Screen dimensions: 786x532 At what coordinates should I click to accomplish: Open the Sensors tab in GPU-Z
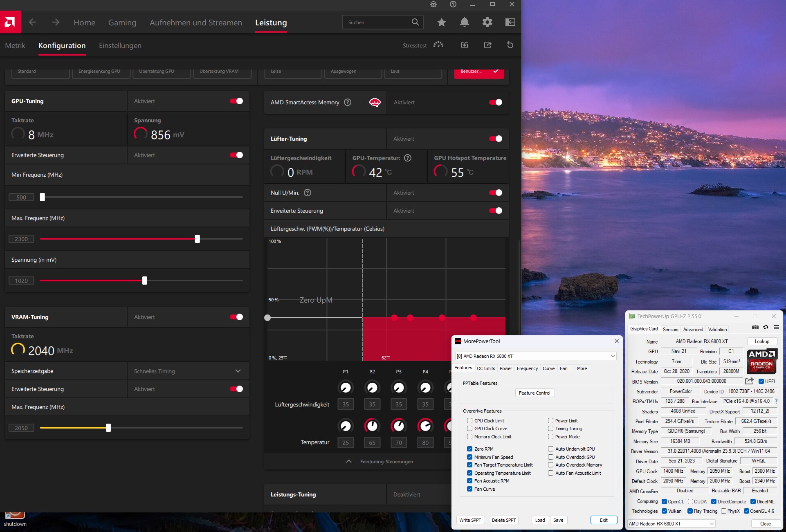(x=670, y=329)
